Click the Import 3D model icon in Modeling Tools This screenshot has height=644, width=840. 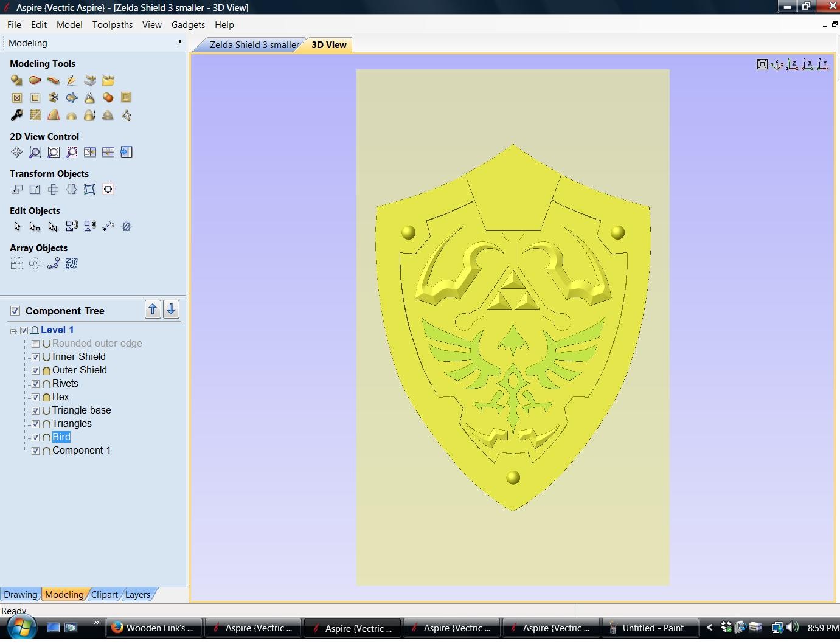[x=90, y=80]
